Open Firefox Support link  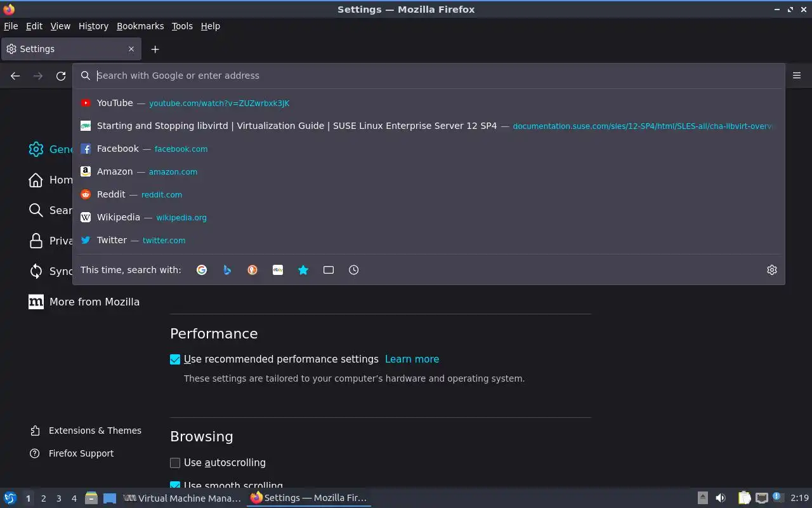pyautogui.click(x=72, y=453)
